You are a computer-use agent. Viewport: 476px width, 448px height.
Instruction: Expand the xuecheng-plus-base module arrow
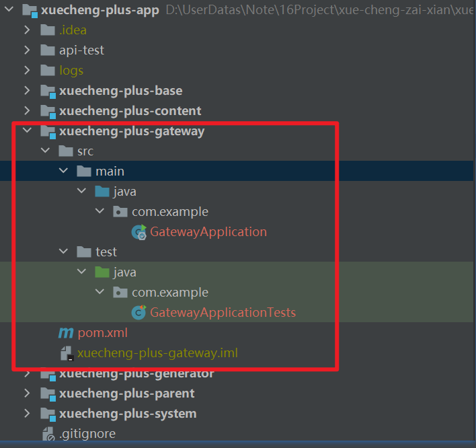[27, 90]
